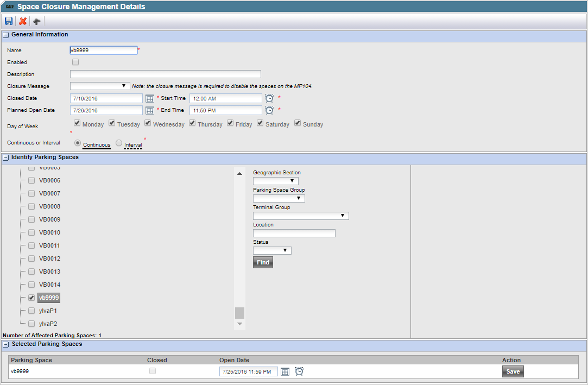
Task: Uncheck the Thursday checkbox
Action: 192,123
